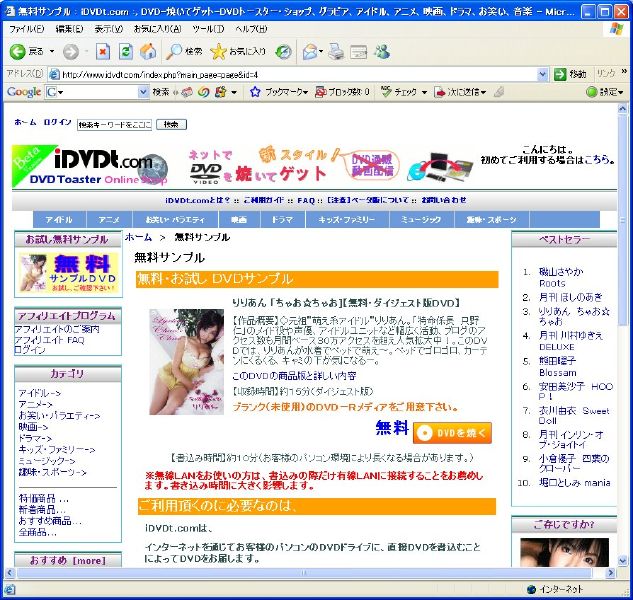Click the orange DVDを焼く burn button

pos(452,432)
